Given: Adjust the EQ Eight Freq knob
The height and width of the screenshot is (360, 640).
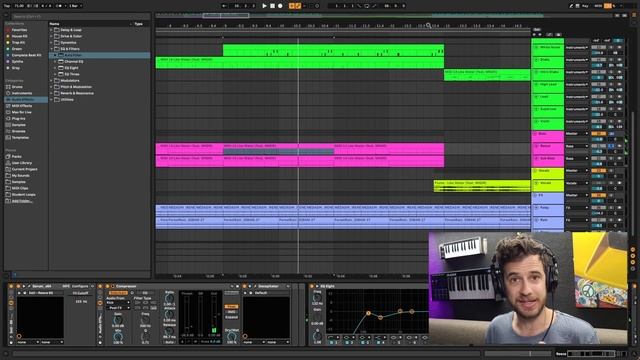Looking at the screenshot, I should click(317, 298).
